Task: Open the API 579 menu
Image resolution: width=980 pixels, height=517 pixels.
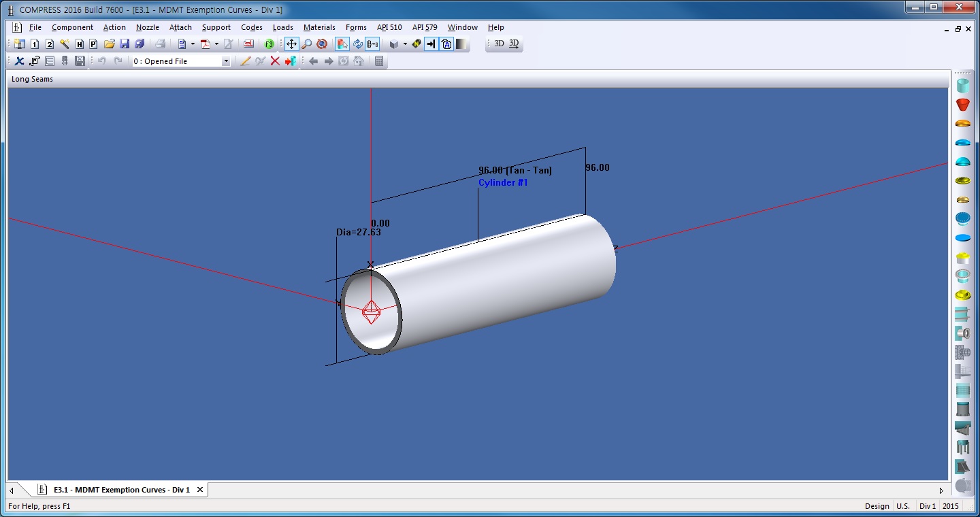Action: tap(425, 27)
